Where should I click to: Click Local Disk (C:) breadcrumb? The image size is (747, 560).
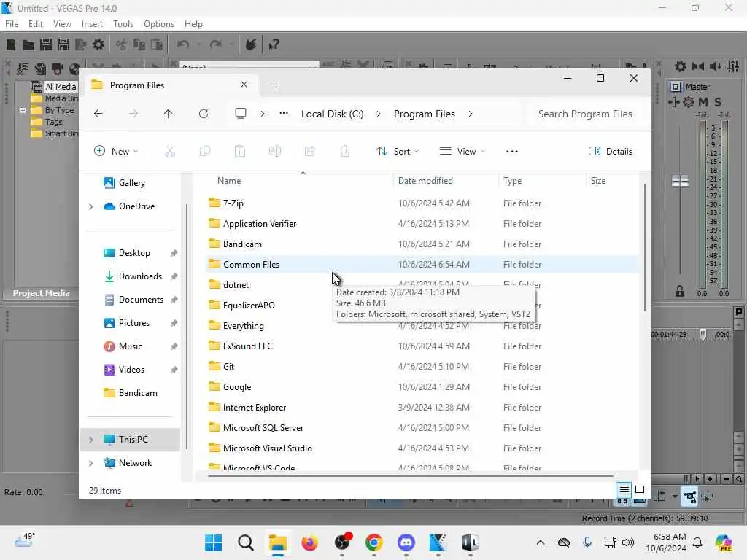click(332, 114)
